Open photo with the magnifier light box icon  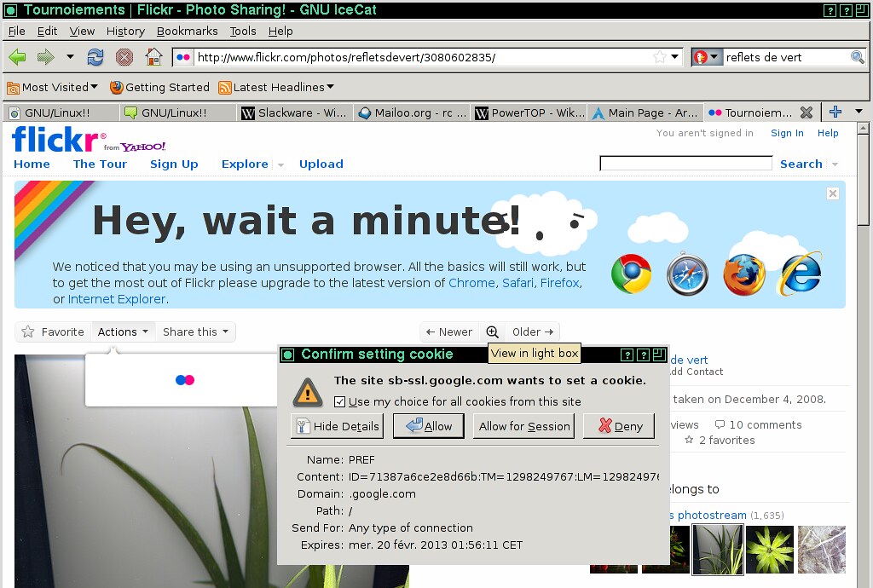pos(492,331)
